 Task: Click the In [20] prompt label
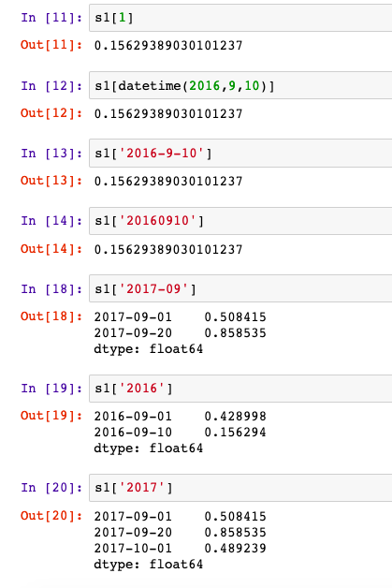pos(51,488)
